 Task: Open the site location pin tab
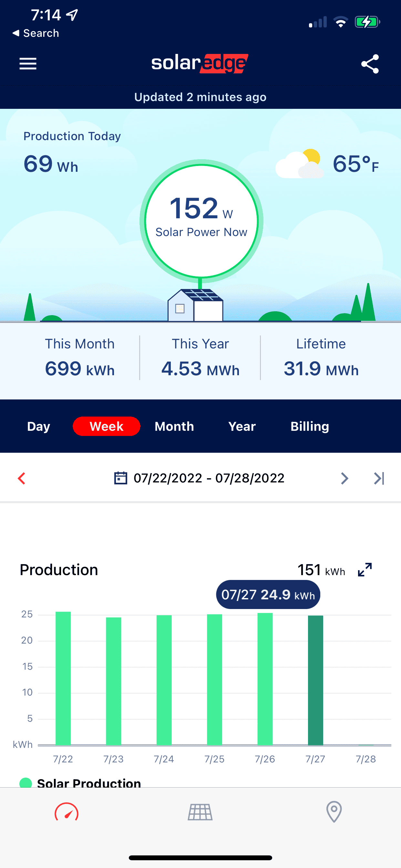334,812
